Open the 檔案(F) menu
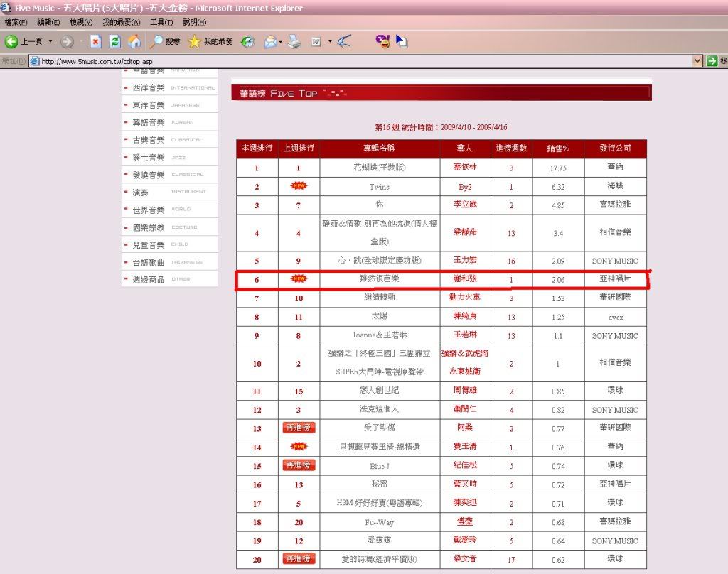This screenshot has width=728, height=574. tap(16, 23)
